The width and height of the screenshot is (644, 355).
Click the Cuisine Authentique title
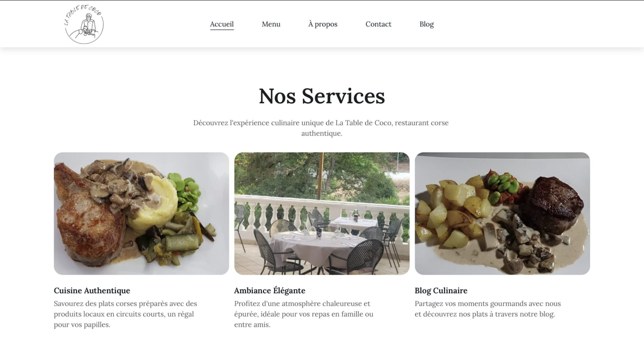[x=92, y=291]
